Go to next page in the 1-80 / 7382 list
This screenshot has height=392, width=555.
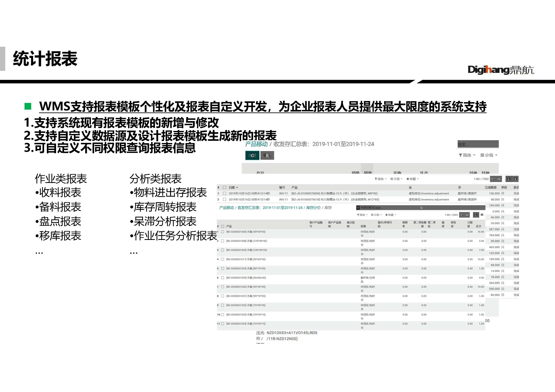499,179
